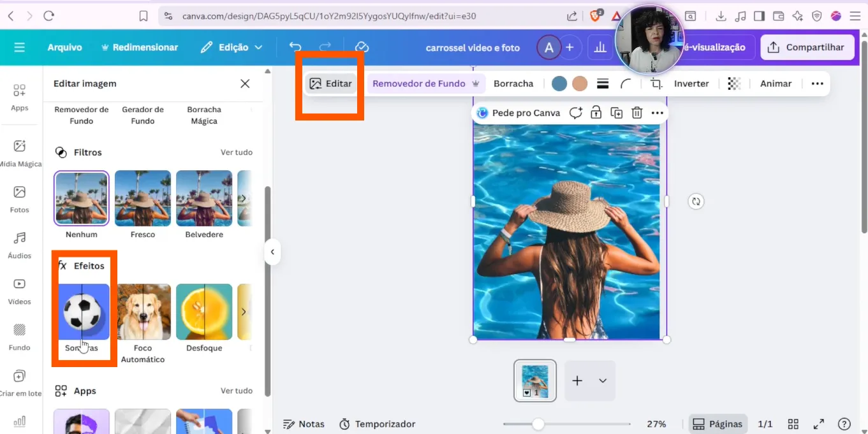Click the crop icon in image toolbar

656,83
